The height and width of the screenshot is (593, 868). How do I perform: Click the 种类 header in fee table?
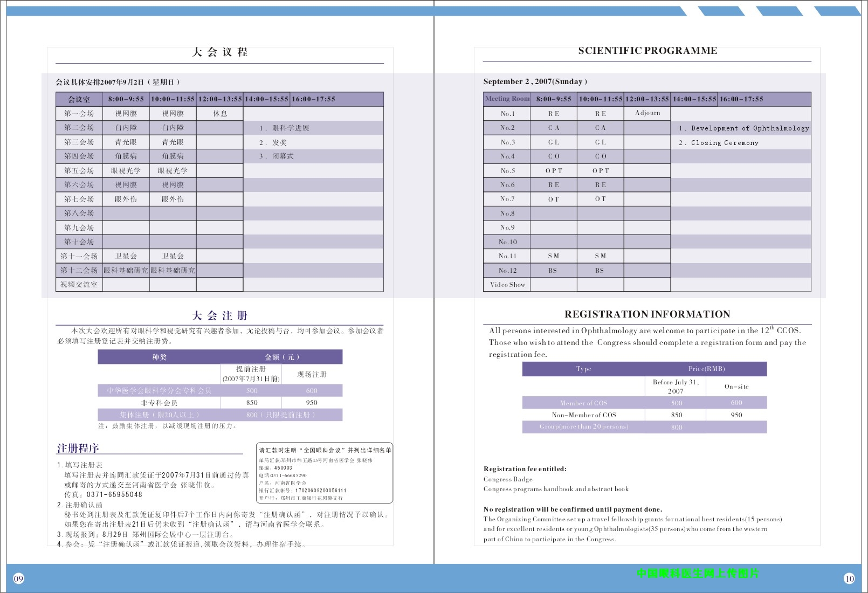(159, 357)
